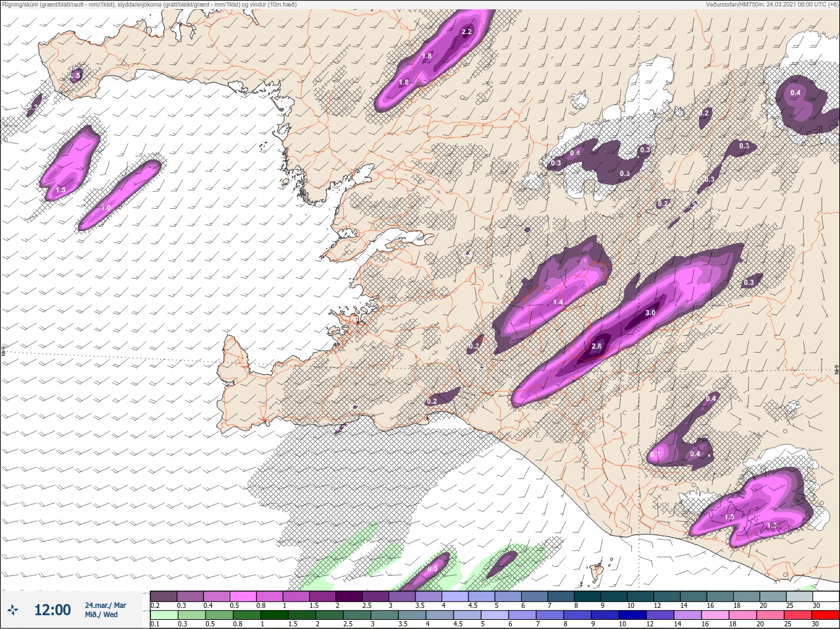
Task: Click the 1.4 snowfall value on map
Action: pos(558,303)
